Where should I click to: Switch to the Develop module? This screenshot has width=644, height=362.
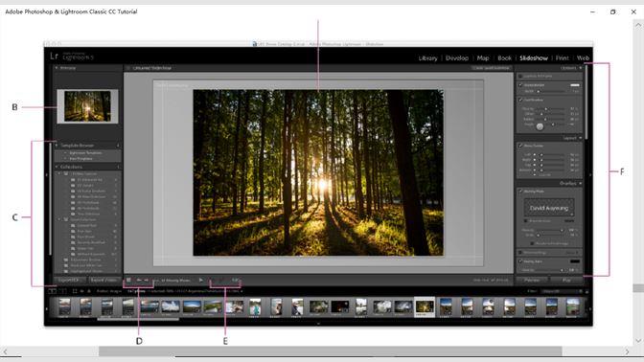click(457, 58)
